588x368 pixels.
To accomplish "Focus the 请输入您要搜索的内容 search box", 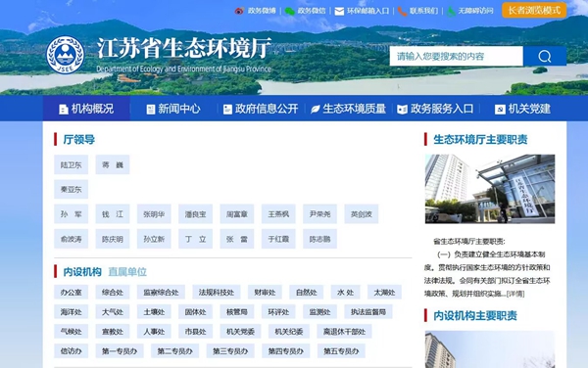I will (x=456, y=56).
